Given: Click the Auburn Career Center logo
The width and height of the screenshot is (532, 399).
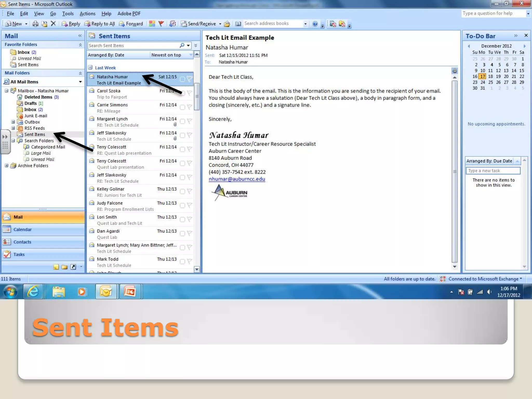Looking at the screenshot, I should 229,192.
